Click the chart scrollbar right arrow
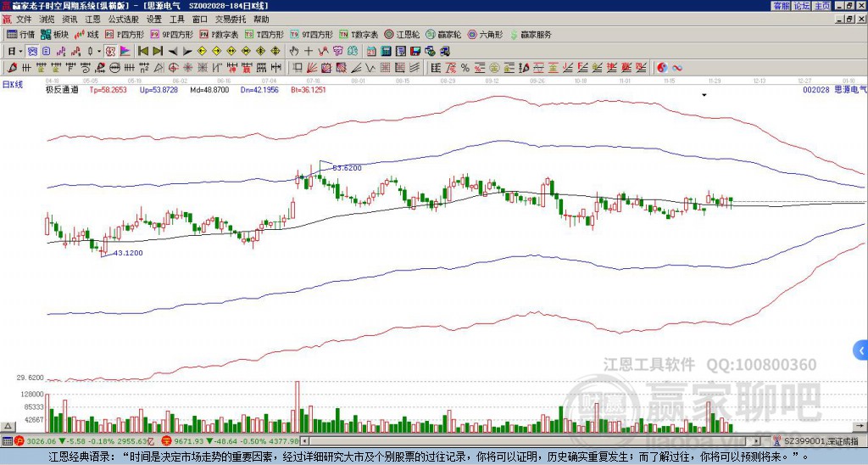868x465 pixels. point(756,441)
